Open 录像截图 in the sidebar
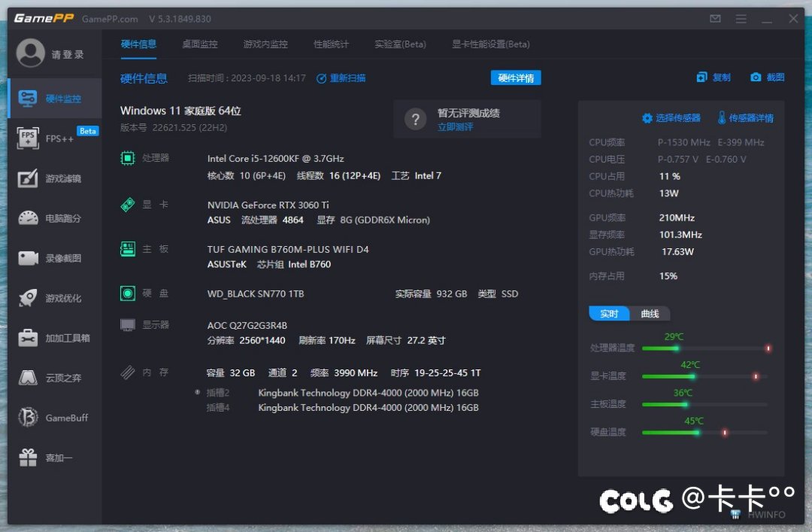Viewport: 812px width, 532px height. click(x=55, y=258)
